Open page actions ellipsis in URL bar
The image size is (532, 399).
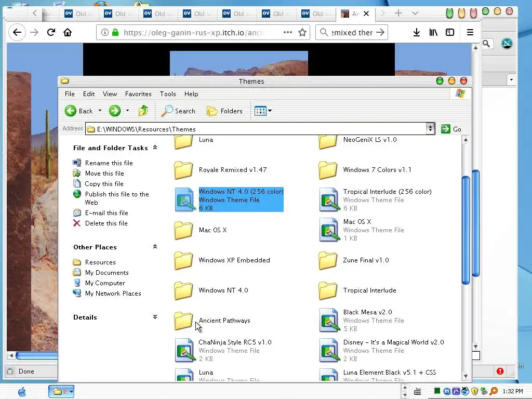pos(288,33)
